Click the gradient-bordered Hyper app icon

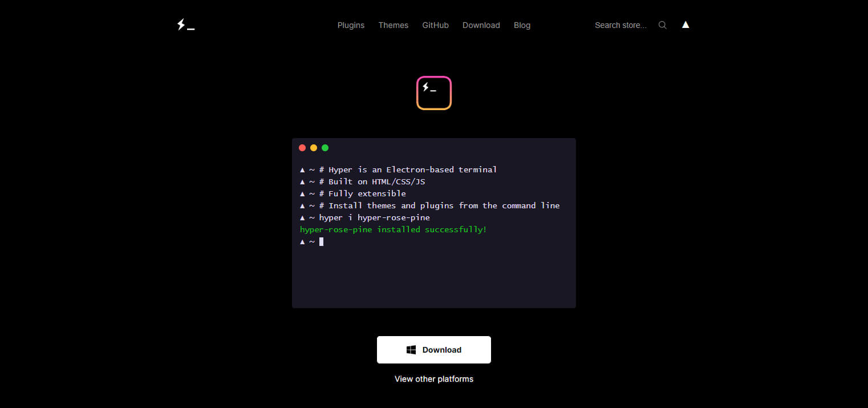tap(434, 93)
